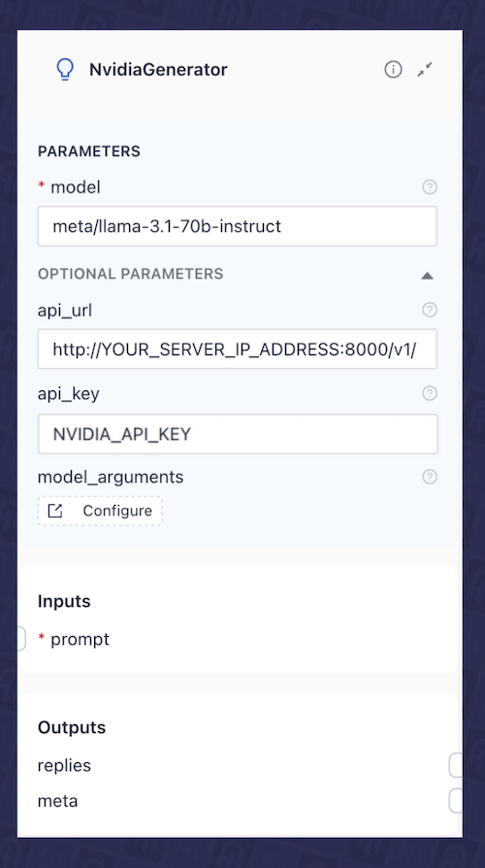The image size is (485, 868).
Task: Click the prompt input label
Action: 81,640
